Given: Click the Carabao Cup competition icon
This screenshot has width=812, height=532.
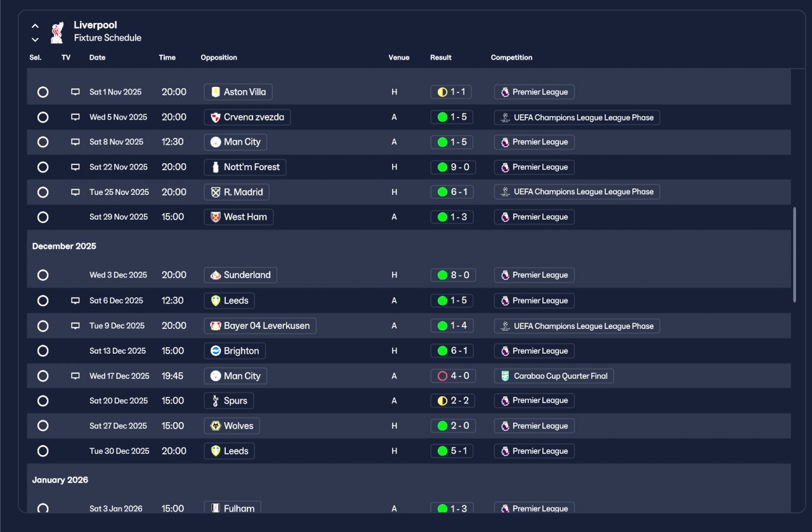Looking at the screenshot, I should point(505,376).
